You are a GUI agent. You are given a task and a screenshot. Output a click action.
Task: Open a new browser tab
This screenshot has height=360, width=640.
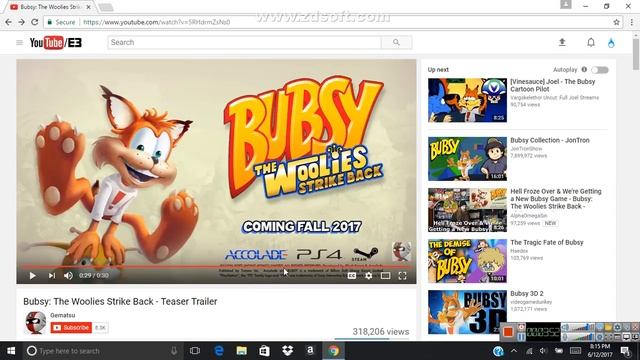(x=105, y=7)
